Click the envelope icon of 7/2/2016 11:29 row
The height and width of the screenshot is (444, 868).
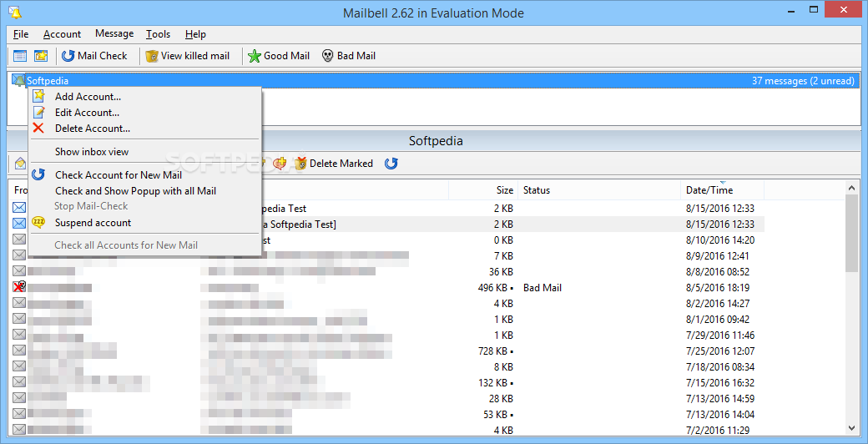pyautogui.click(x=19, y=430)
